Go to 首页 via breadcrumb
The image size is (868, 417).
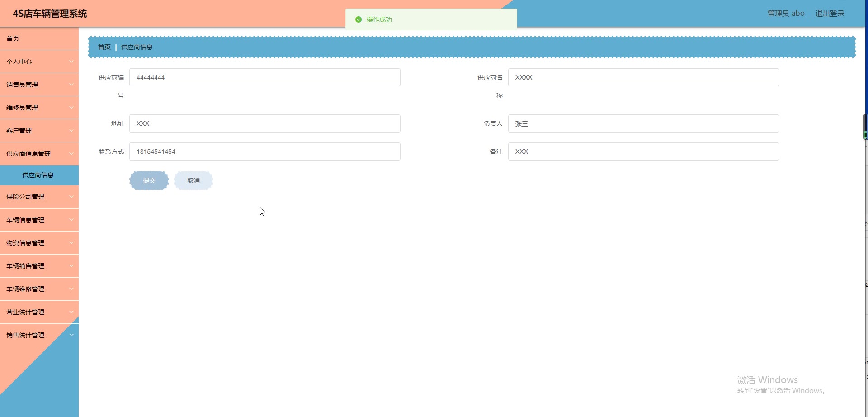[x=104, y=47]
